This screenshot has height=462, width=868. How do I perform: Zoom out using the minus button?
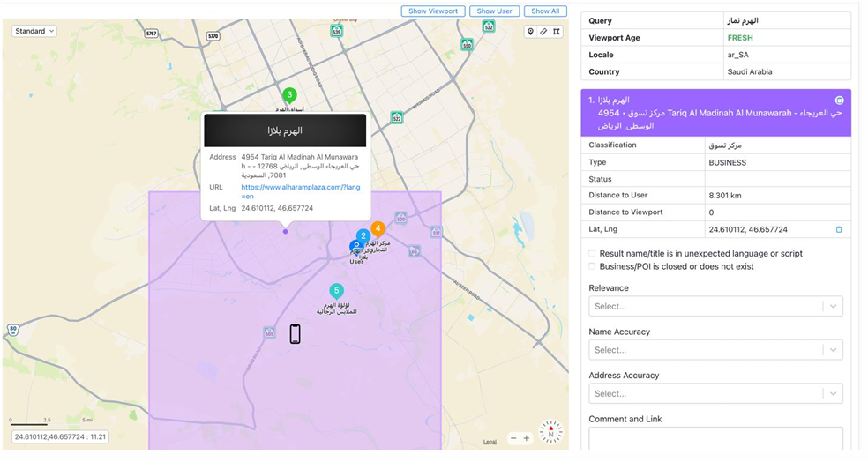click(513, 437)
